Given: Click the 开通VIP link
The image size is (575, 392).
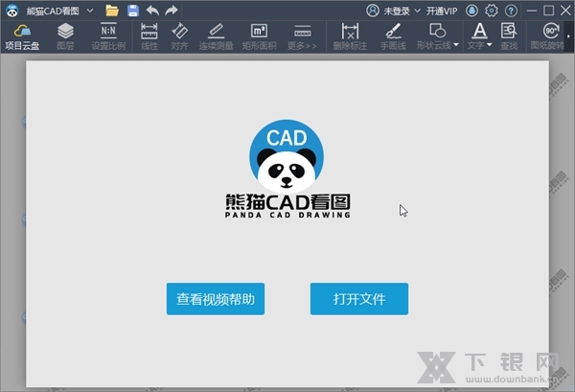Looking at the screenshot, I should 442,11.
